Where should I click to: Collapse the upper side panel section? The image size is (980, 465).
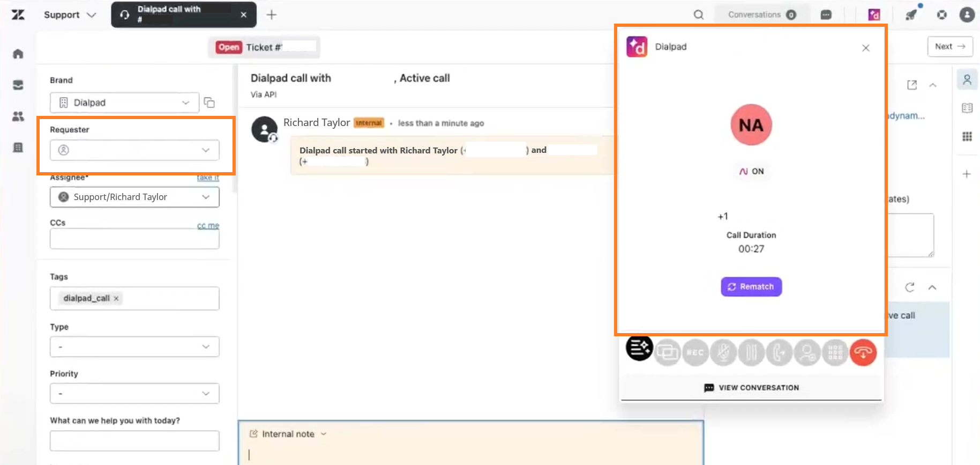(933, 85)
